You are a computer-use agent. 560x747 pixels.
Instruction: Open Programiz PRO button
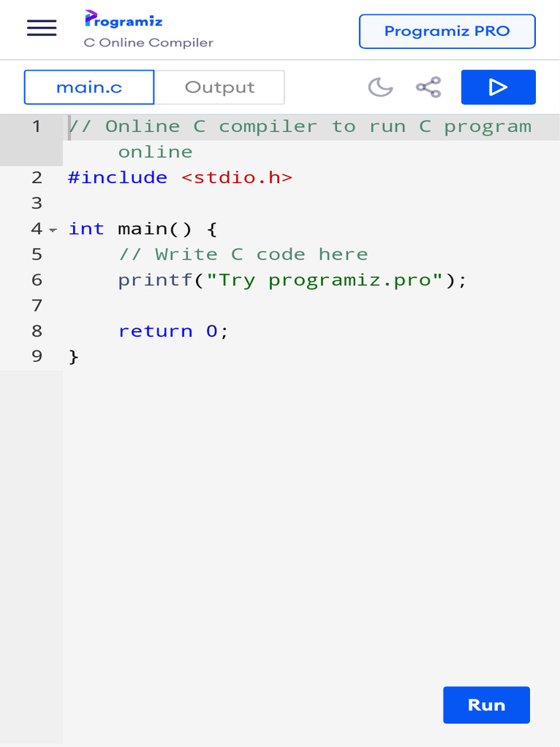click(x=447, y=31)
